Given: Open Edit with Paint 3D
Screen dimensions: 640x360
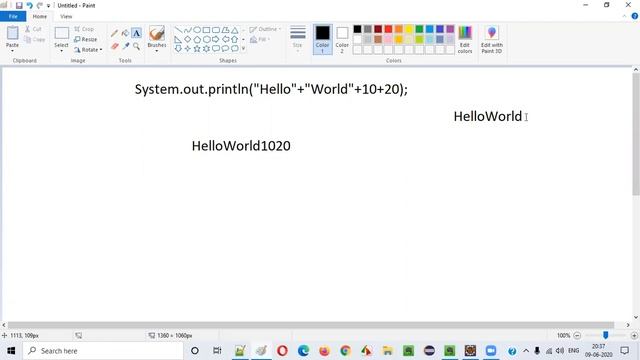Looking at the screenshot, I should click(491, 39).
